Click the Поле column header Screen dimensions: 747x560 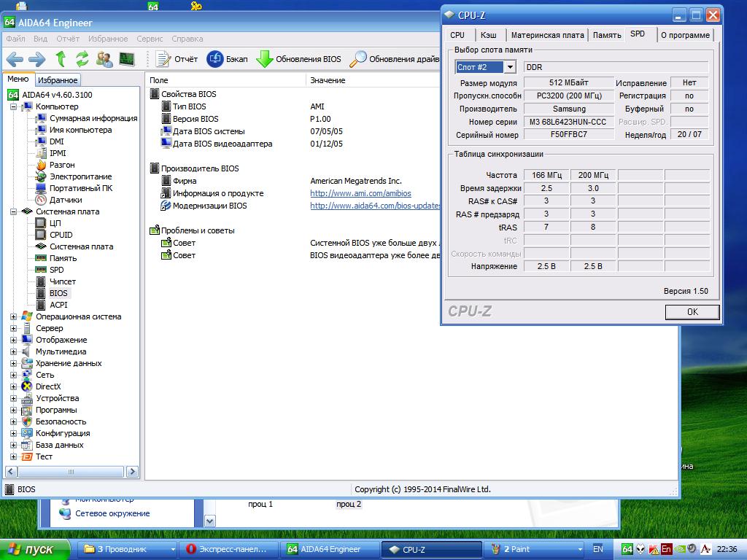click(225, 80)
